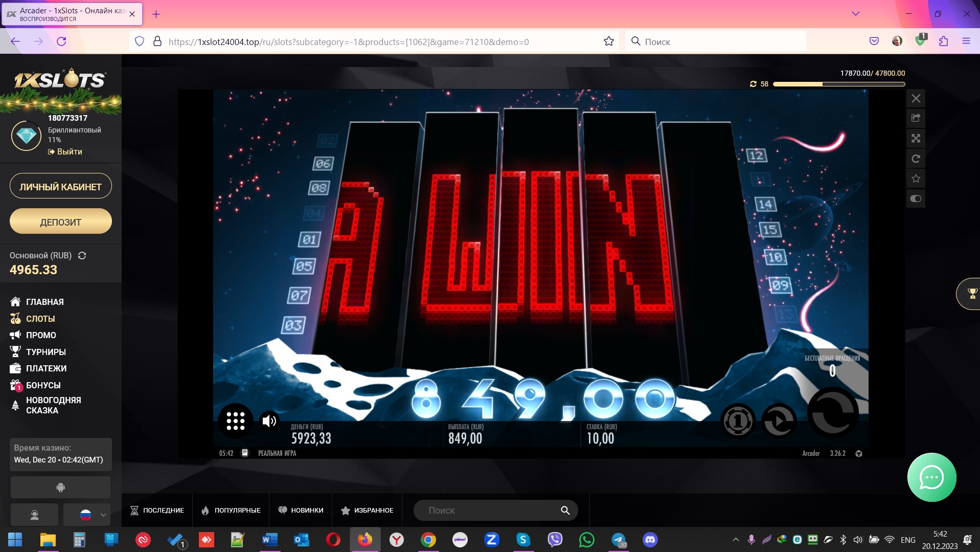Viewport: 980px width, 552px height.
Task: Switch to the ПОСЛЕДНИЕ games tab
Action: pos(157,511)
